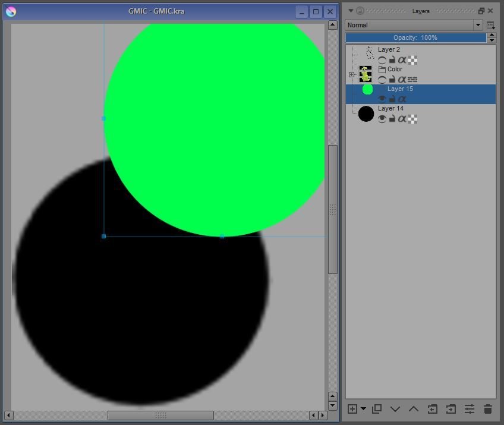Delete the layer with the trash icon
This screenshot has height=425, width=504.
[488, 409]
